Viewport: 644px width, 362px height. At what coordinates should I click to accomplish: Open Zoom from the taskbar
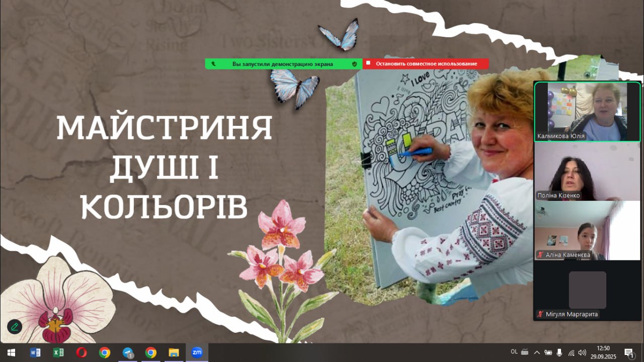[x=197, y=352]
